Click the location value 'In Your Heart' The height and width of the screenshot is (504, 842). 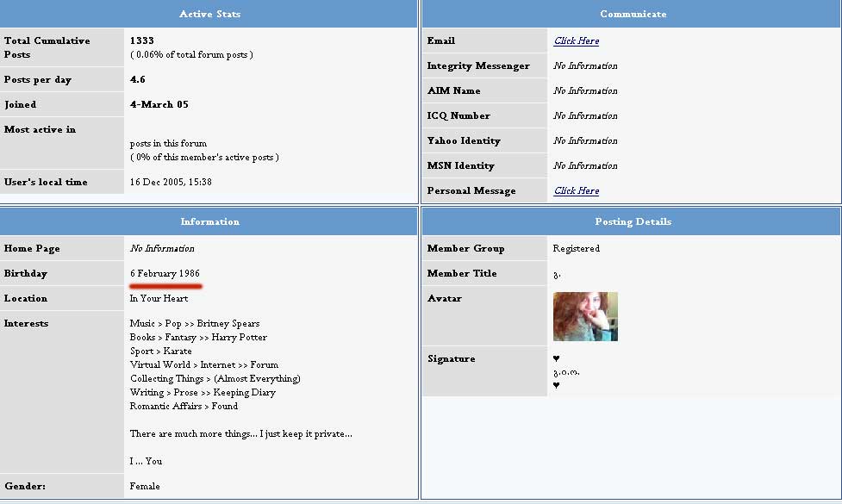coord(159,298)
